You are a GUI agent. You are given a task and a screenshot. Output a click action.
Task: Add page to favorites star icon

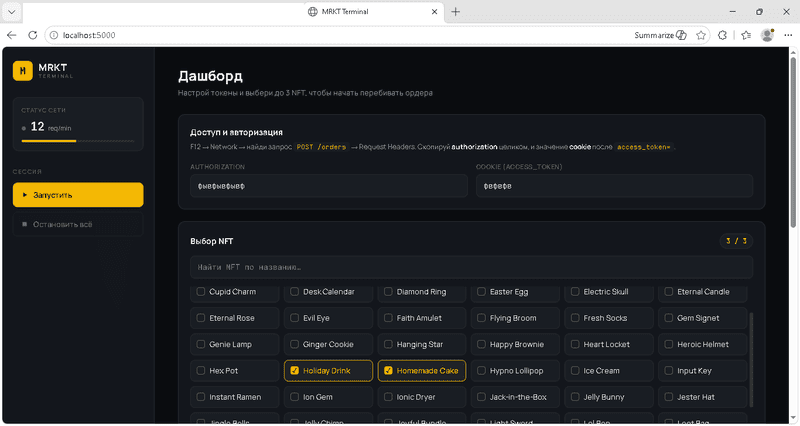coord(701,35)
